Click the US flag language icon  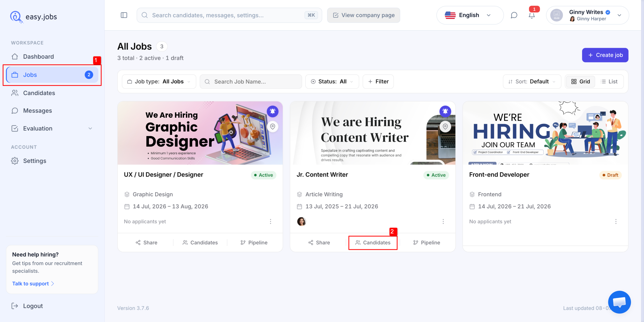point(450,15)
